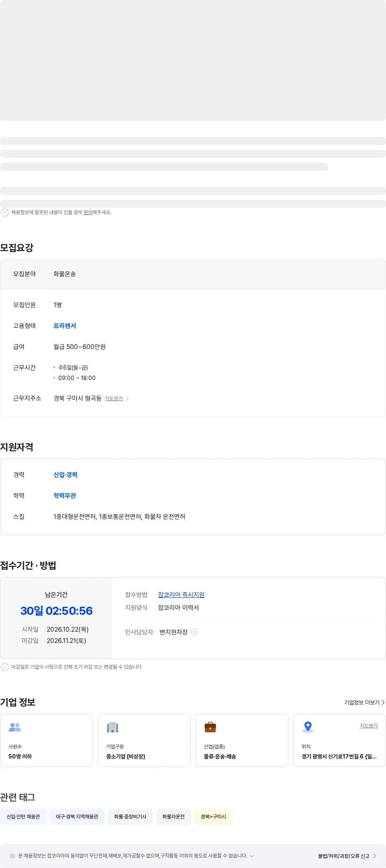This screenshot has width=386, height=868.
Task: Click the 사원수 people icon
Action: (15, 727)
